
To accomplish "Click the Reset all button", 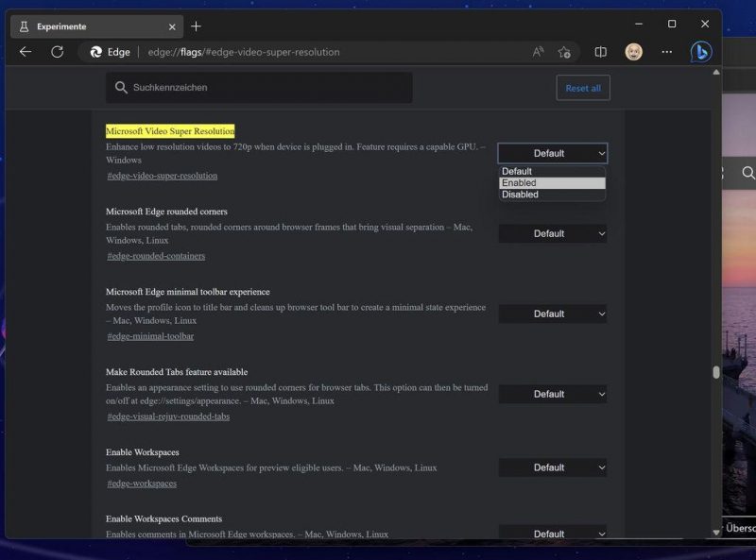I will (x=583, y=88).
